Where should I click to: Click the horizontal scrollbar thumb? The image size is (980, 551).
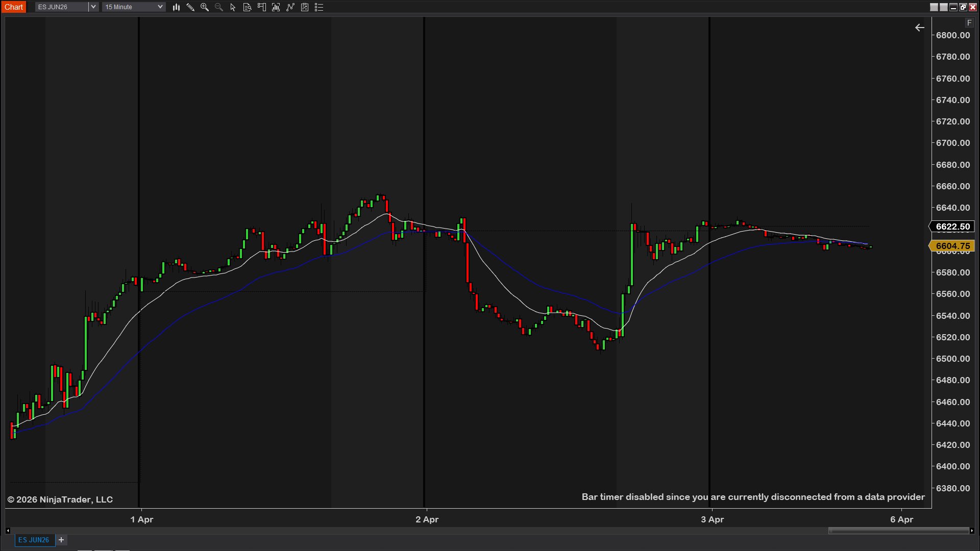(x=898, y=531)
